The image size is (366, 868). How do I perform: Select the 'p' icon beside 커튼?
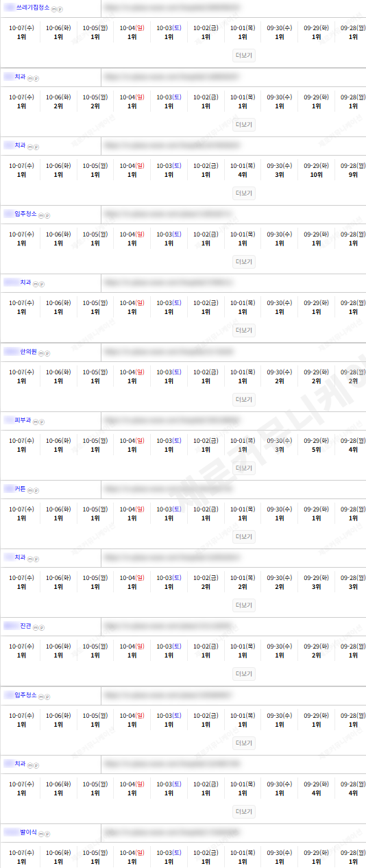36,490
